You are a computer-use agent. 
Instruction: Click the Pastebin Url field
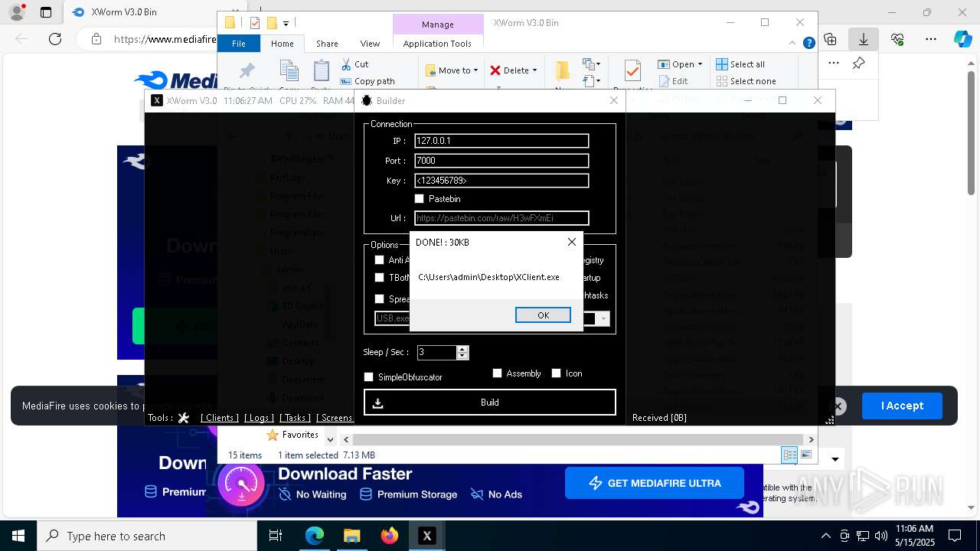[501, 218]
